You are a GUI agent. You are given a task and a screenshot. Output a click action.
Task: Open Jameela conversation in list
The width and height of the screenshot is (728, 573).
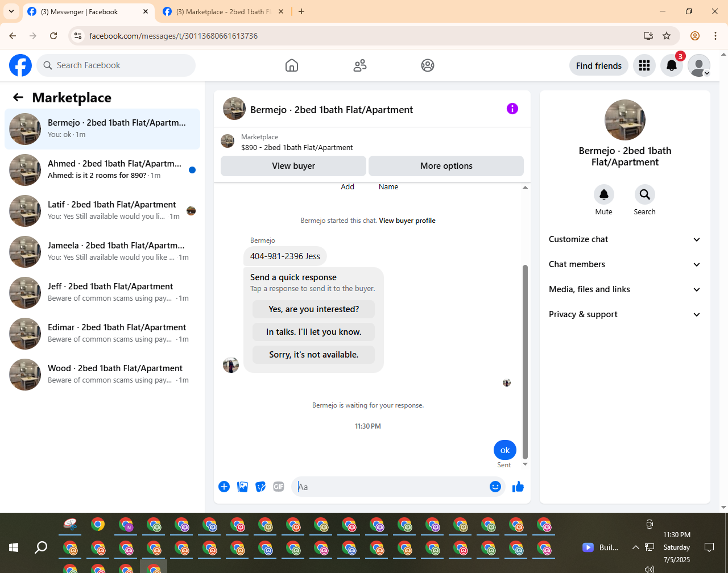[102, 252]
